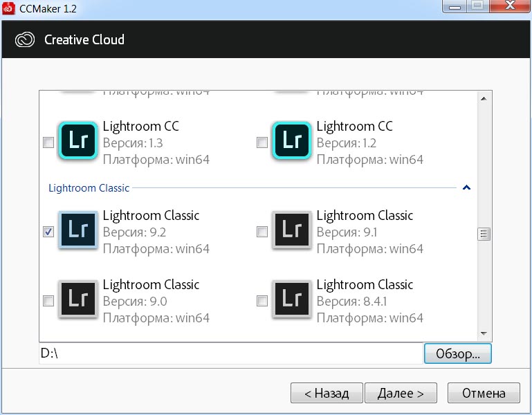Enable the Lightroom CC 1.3 checkbox
The height and width of the screenshot is (415, 532).
click(48, 142)
